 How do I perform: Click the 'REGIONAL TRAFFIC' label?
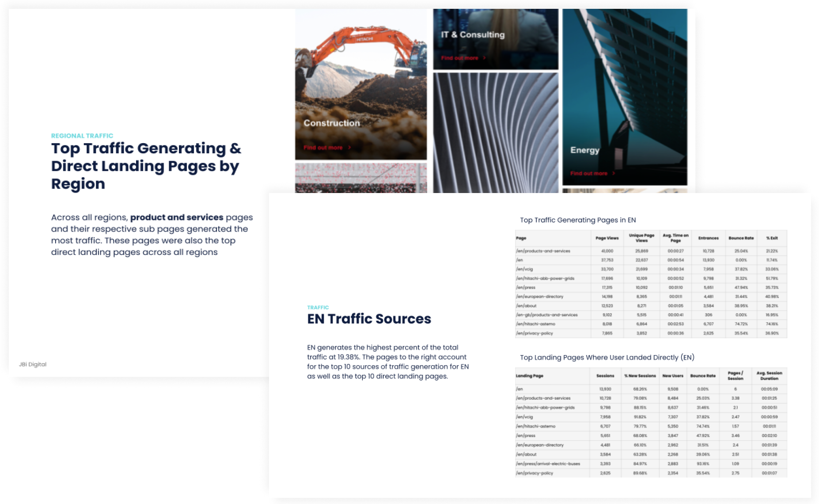(x=82, y=136)
